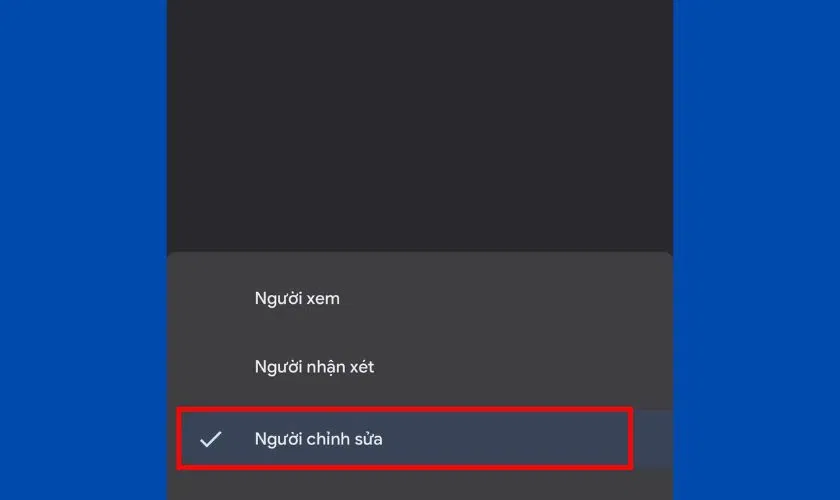The height and width of the screenshot is (500, 840).
Task: Click the blue background left of the phone screen
Action: (x=83, y=250)
